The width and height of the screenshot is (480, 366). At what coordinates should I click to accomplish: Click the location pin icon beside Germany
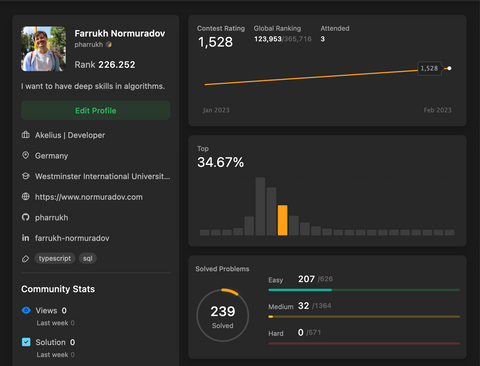coord(26,155)
